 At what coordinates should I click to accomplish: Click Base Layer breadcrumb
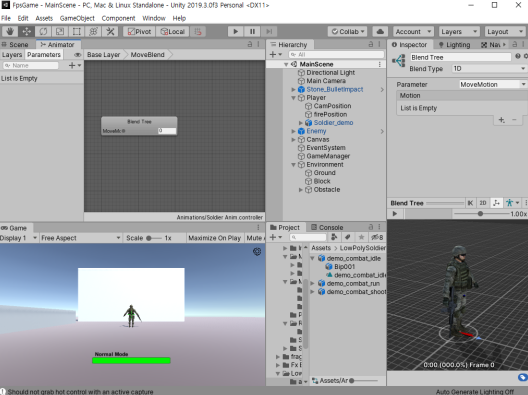[x=104, y=55]
